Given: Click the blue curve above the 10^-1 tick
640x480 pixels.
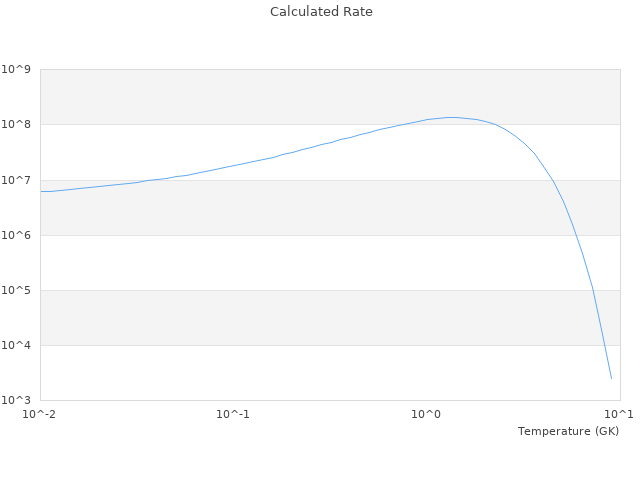Looking at the screenshot, I should point(233,165).
